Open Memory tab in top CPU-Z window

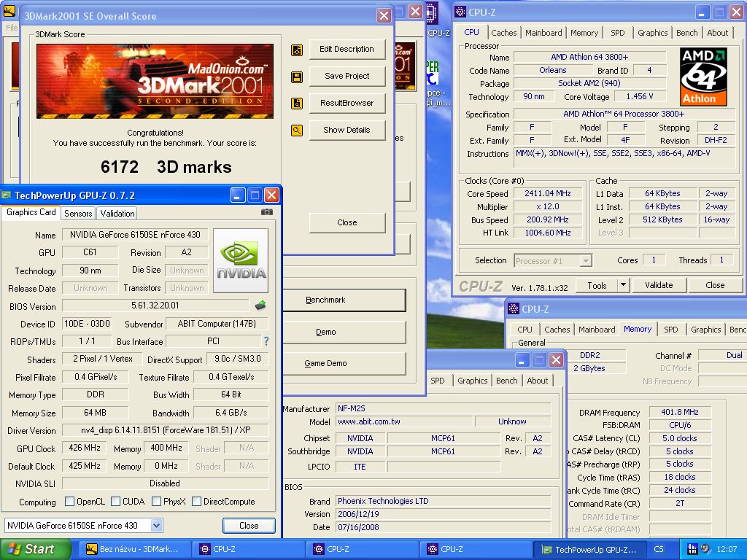click(x=584, y=33)
